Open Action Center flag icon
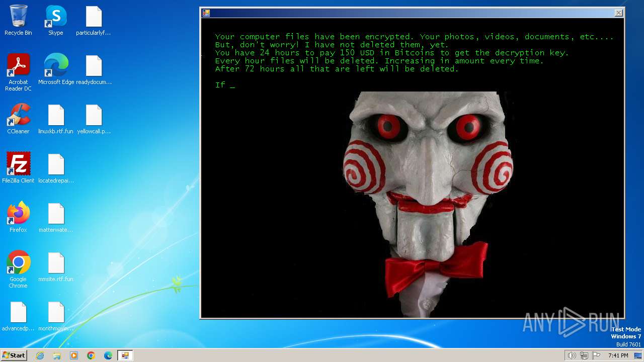This screenshot has width=644, height=362. pos(596,355)
